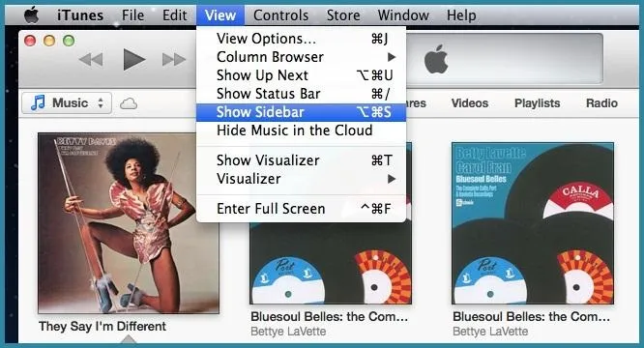Click the rightmost Bluesoul Belles album cover
The image size is (644, 348).
[533, 223]
